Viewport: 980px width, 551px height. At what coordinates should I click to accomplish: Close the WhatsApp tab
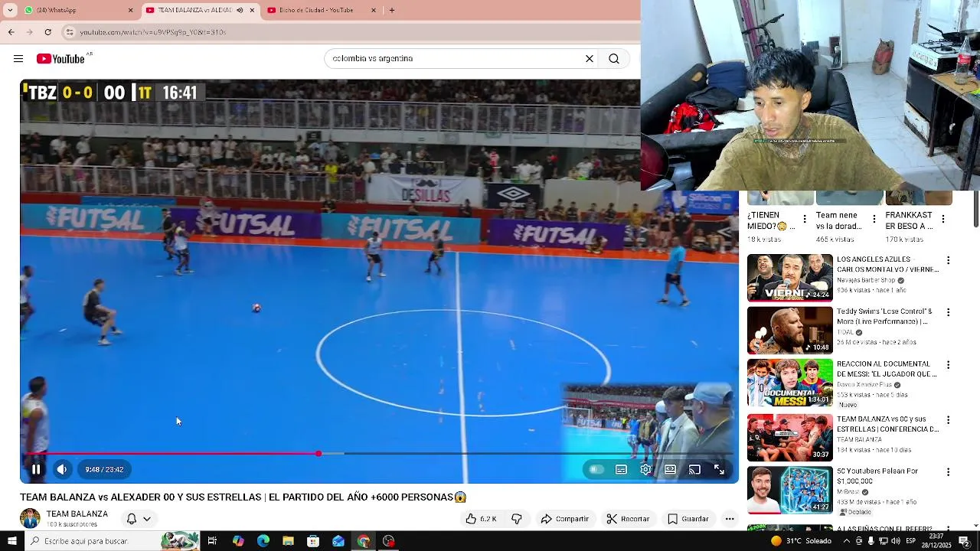coord(130,10)
